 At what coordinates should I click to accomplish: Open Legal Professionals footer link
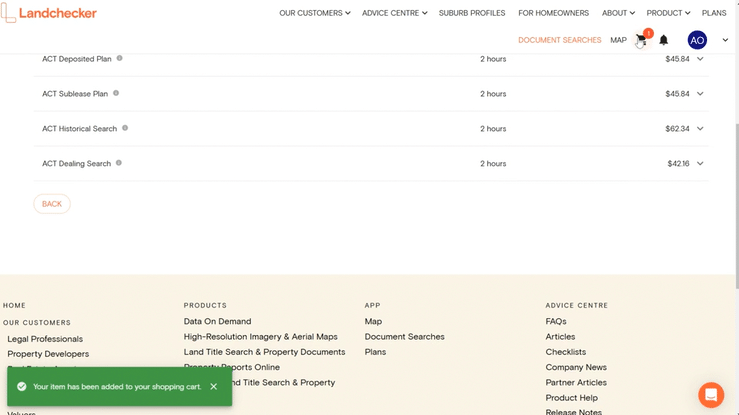pyautogui.click(x=45, y=339)
